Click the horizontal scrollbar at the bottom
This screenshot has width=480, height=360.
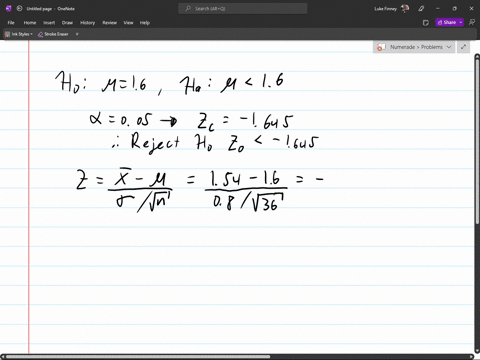[x=138, y=357]
